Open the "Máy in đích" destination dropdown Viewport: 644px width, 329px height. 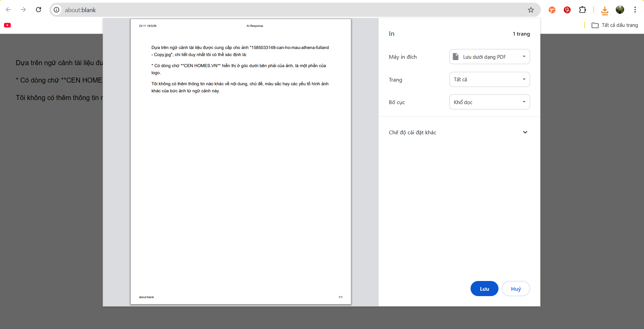(x=489, y=57)
